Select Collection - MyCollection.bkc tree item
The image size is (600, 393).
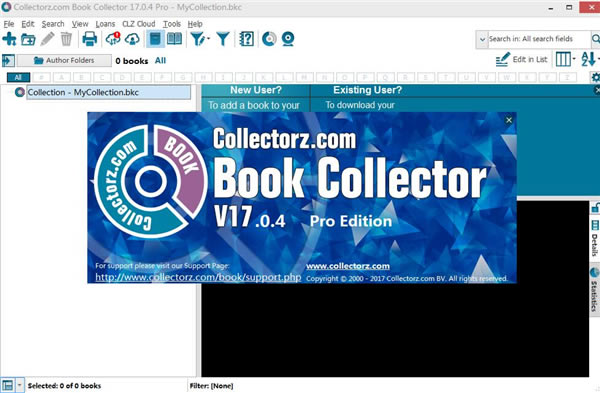(108, 92)
